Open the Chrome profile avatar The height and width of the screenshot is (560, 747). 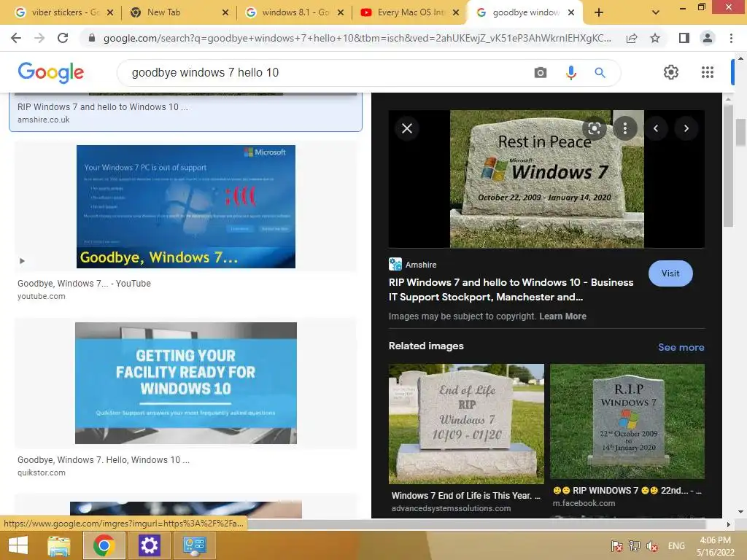click(x=708, y=38)
